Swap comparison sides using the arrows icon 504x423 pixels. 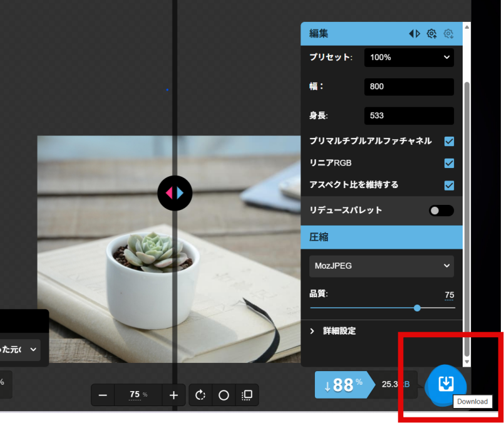point(414,34)
